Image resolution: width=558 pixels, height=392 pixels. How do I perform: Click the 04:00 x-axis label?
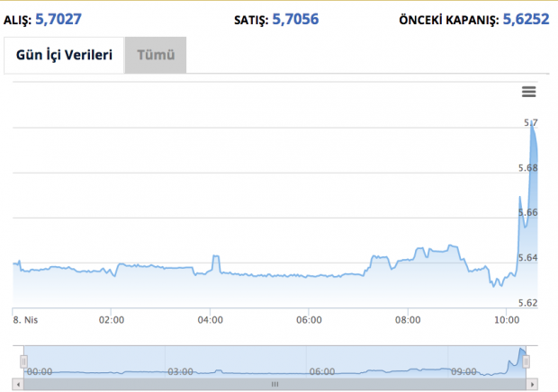[x=210, y=319]
